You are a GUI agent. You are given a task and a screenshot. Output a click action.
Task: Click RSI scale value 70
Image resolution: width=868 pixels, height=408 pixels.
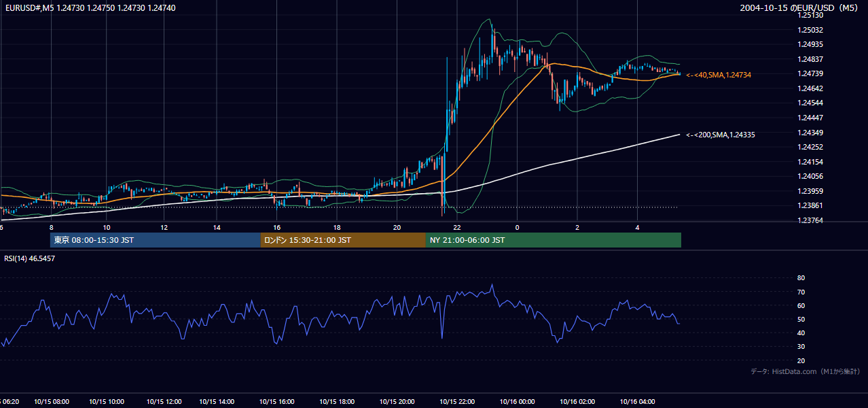[x=801, y=292]
